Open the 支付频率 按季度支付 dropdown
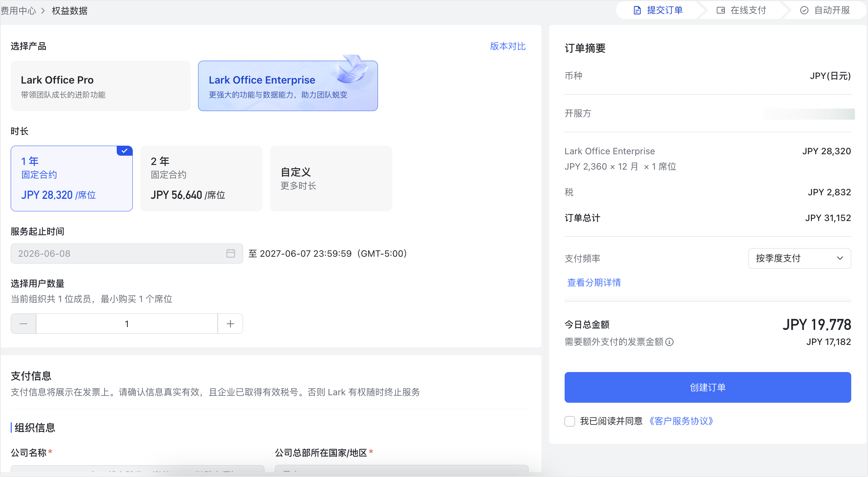This screenshot has height=477, width=868. click(x=799, y=258)
